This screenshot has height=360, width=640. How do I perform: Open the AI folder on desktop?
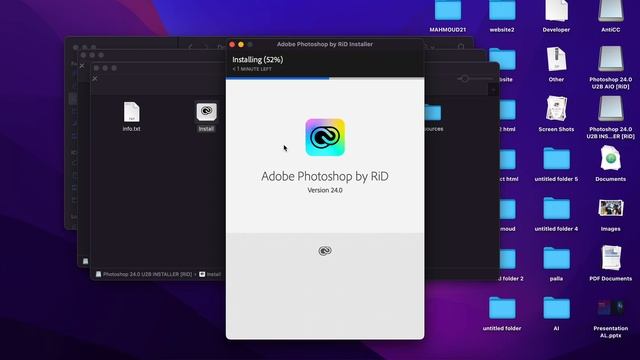pos(556,308)
